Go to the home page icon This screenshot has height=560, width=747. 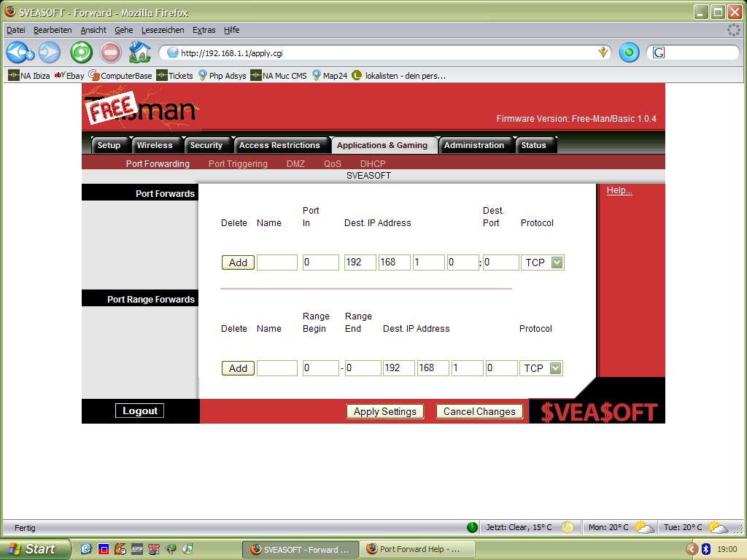tap(139, 52)
